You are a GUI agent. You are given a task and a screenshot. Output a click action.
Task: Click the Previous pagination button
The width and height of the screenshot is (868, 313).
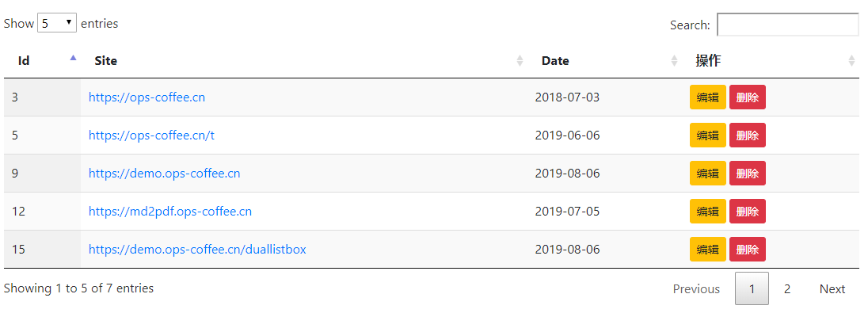coord(696,288)
